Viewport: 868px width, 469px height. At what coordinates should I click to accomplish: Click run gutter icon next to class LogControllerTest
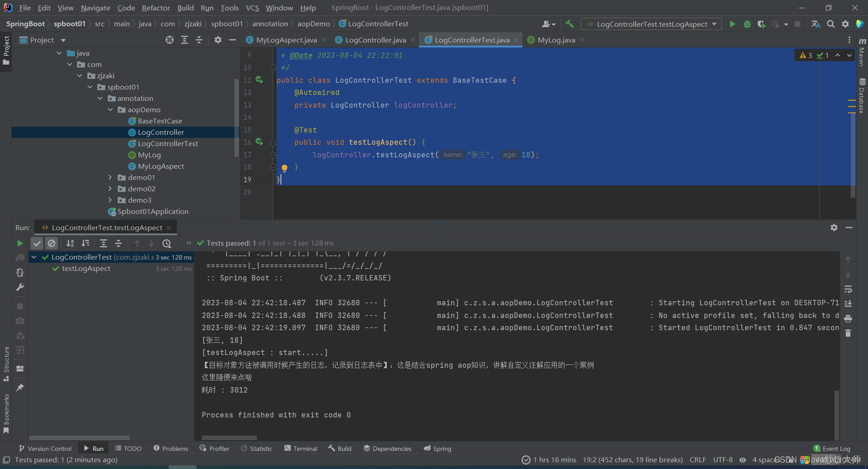pos(259,80)
